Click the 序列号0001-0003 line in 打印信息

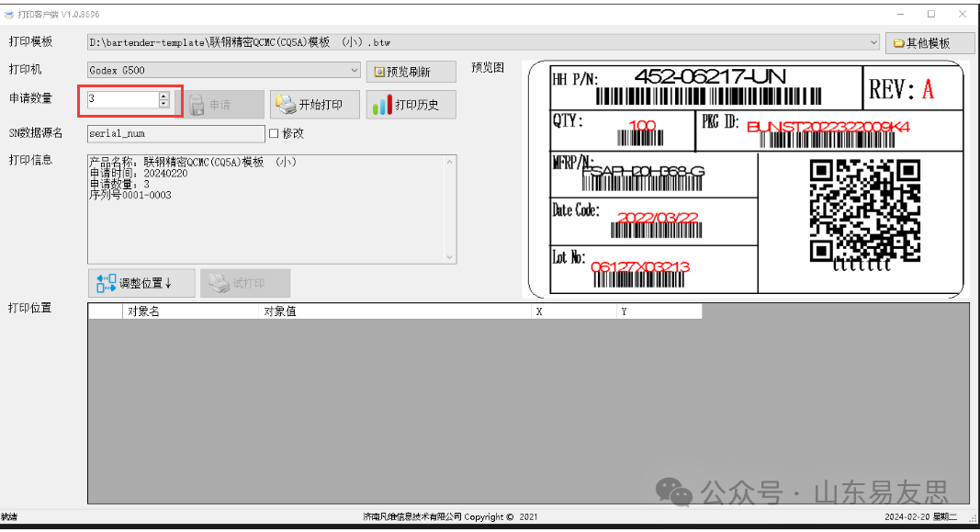(130, 195)
